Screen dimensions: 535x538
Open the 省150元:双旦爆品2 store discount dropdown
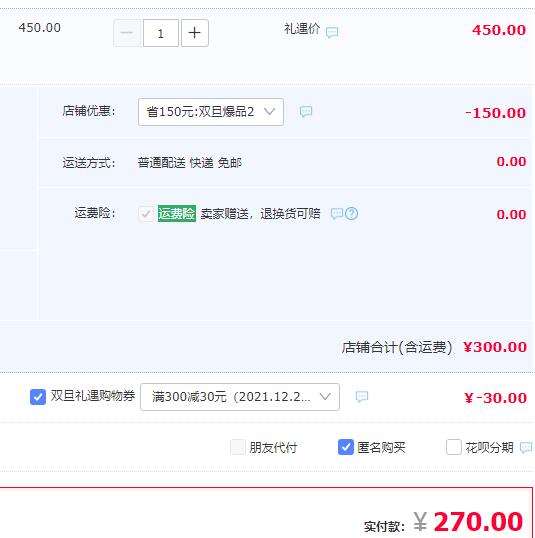211,112
